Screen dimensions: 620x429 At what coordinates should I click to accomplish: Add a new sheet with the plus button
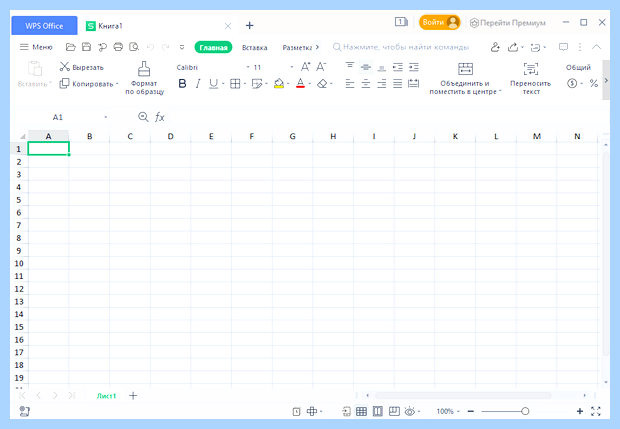coord(133,395)
